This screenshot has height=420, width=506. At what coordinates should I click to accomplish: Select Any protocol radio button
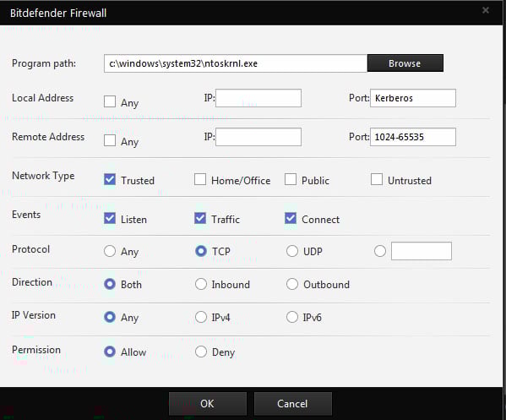110,251
